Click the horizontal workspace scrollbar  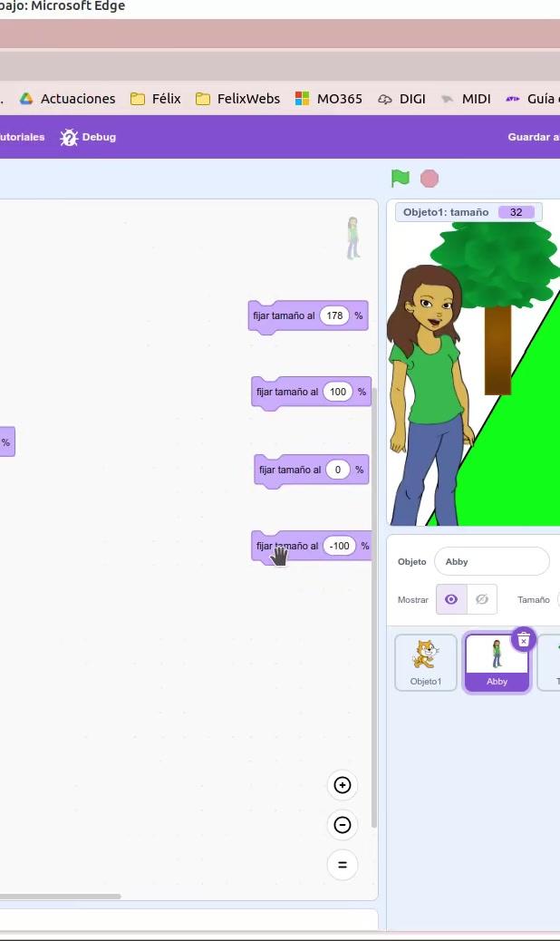pos(60,897)
